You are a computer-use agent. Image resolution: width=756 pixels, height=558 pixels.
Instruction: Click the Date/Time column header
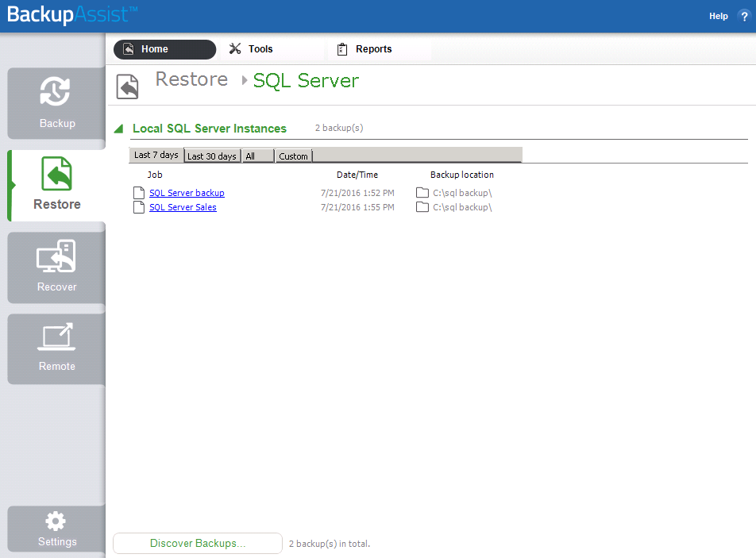coord(357,175)
